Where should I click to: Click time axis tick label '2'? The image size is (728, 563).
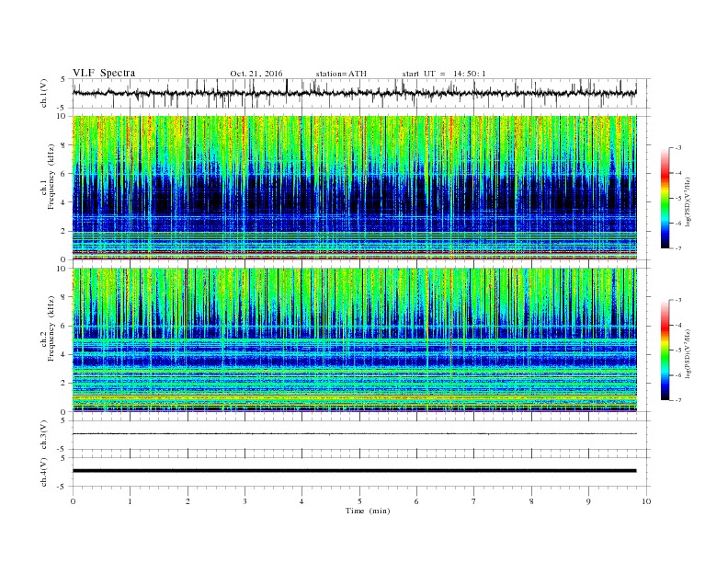click(188, 501)
